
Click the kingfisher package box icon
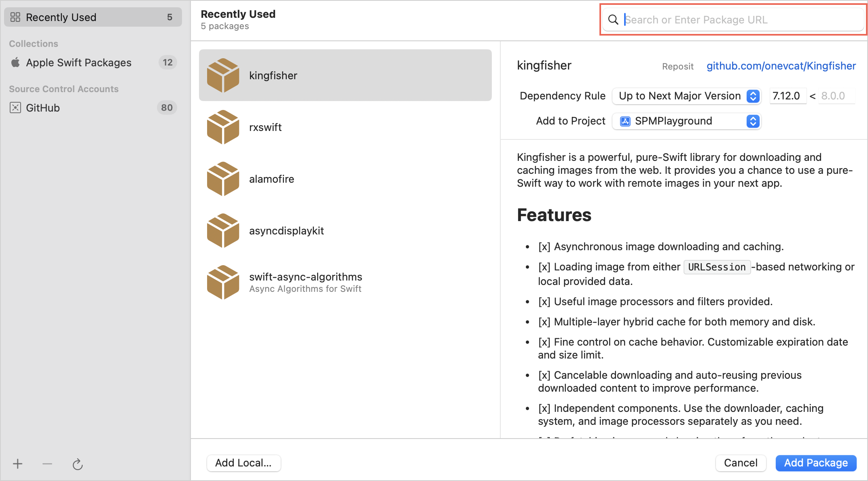[x=223, y=75]
